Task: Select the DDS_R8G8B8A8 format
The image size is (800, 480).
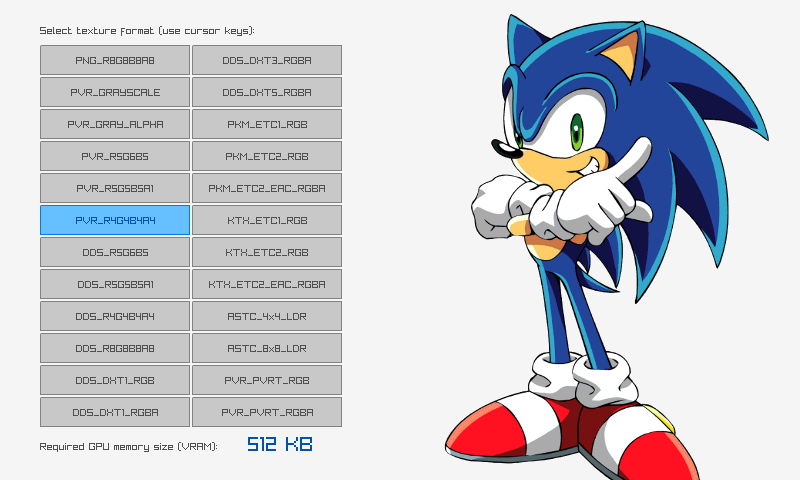Action: pos(115,348)
